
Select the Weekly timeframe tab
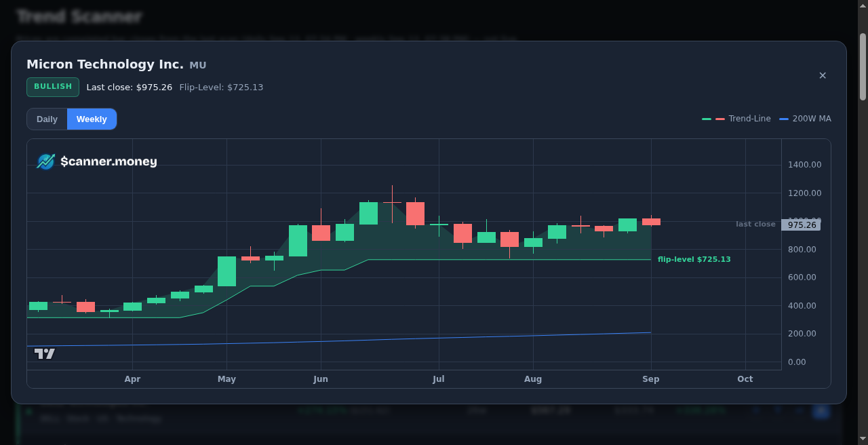pyautogui.click(x=92, y=119)
